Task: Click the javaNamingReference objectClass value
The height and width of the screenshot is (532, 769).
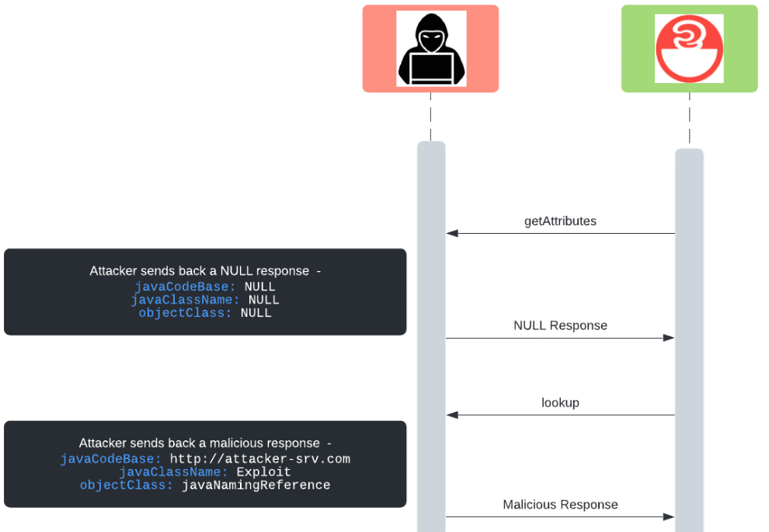Action: point(256,485)
